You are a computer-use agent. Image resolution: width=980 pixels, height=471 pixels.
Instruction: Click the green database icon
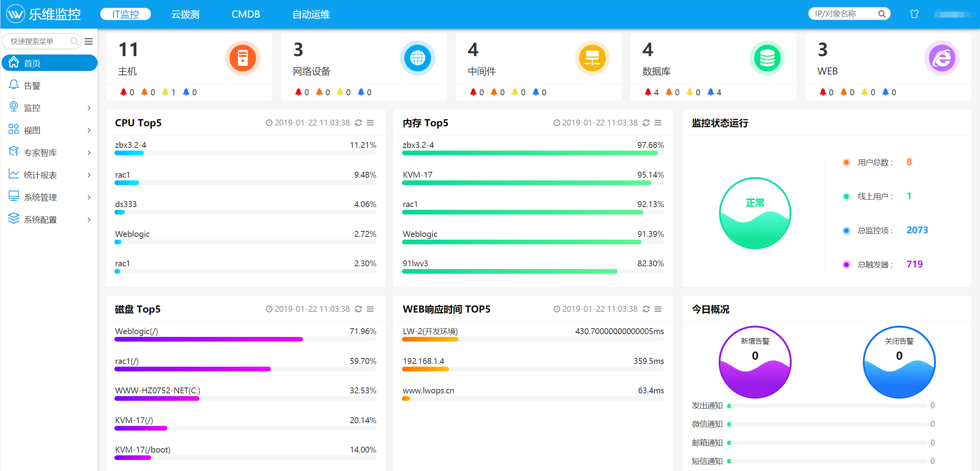[767, 58]
